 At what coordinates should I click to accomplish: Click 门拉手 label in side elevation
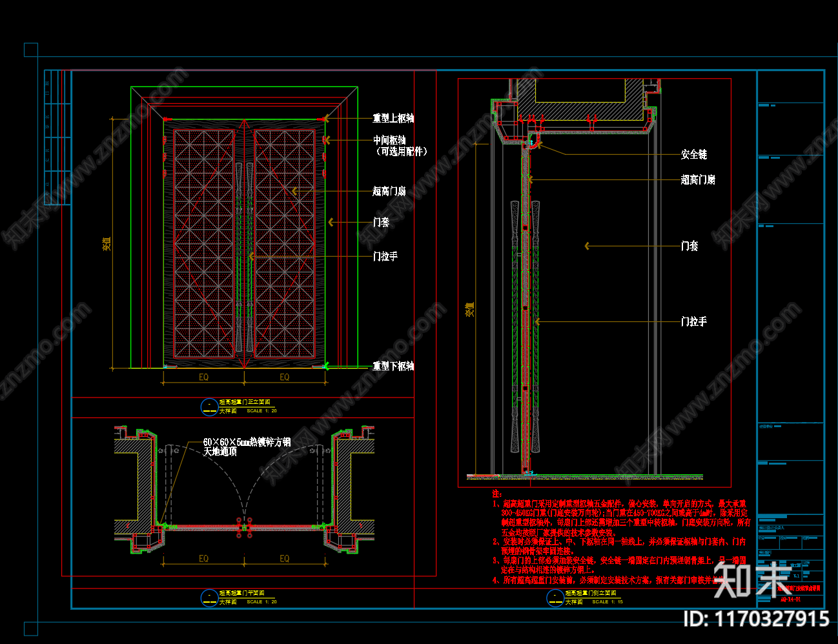click(x=694, y=321)
